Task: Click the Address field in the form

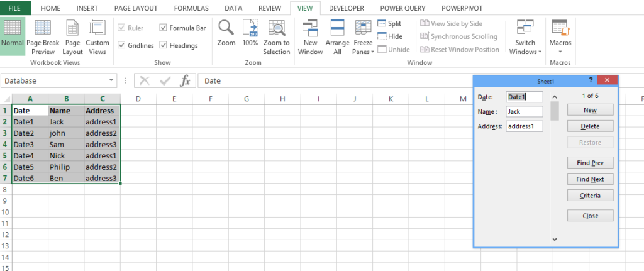Action: [525, 126]
